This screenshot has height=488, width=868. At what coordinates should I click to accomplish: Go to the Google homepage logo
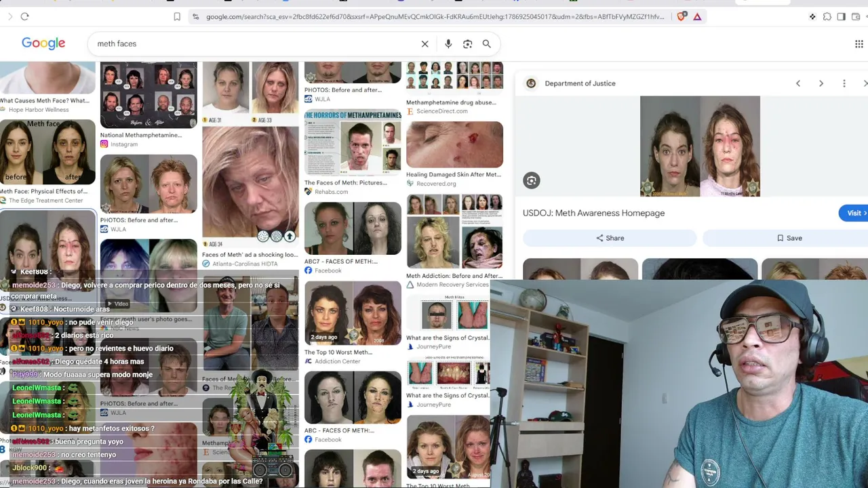[x=43, y=43]
